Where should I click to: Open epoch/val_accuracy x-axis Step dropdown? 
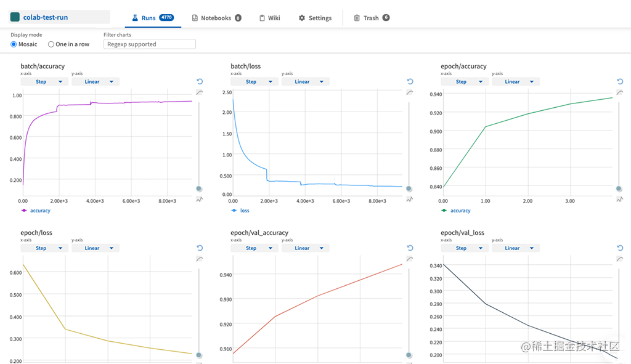tap(254, 248)
